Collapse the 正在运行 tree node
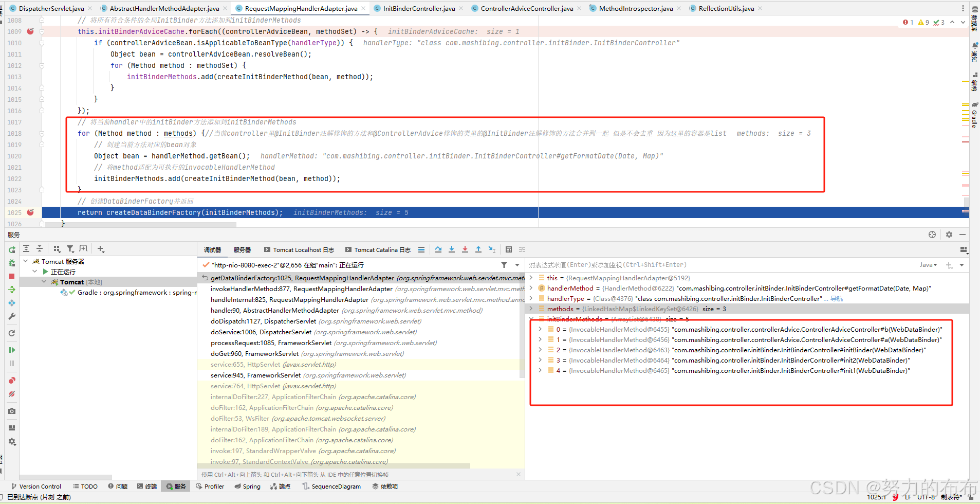 point(35,272)
